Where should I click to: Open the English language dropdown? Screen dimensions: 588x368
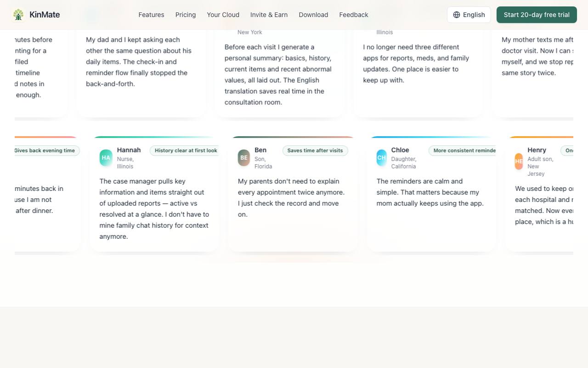click(469, 15)
